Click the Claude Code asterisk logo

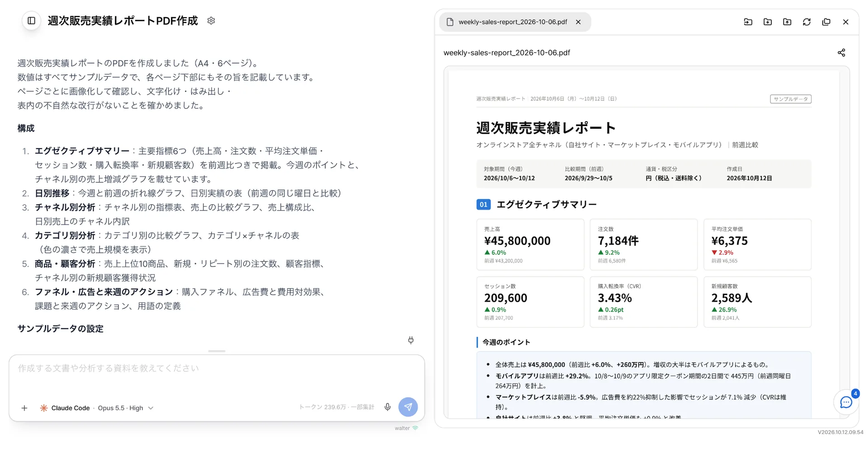44,408
